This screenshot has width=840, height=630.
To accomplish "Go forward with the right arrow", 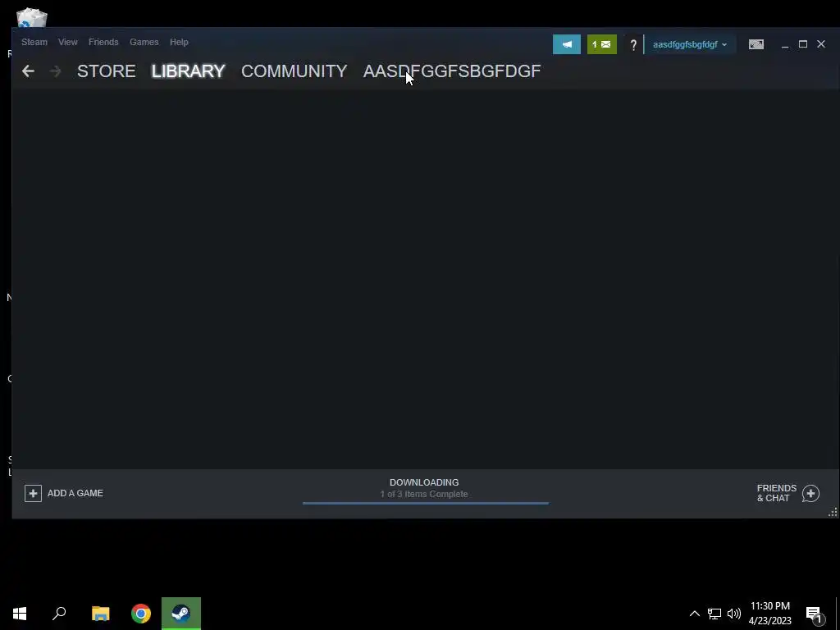I will click(x=55, y=71).
